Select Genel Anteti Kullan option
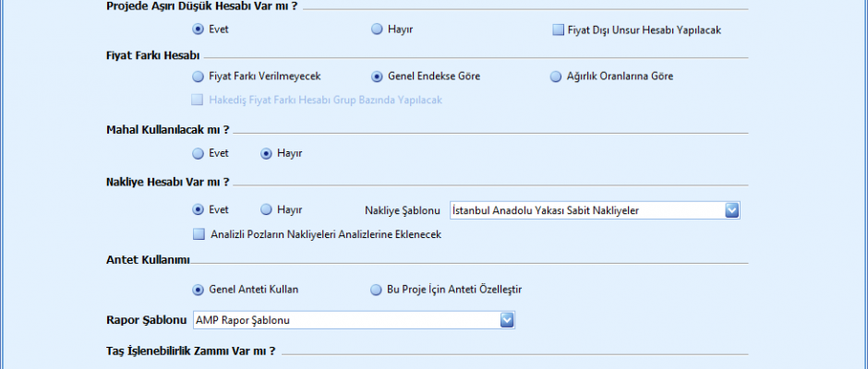868x369 pixels. [199, 290]
